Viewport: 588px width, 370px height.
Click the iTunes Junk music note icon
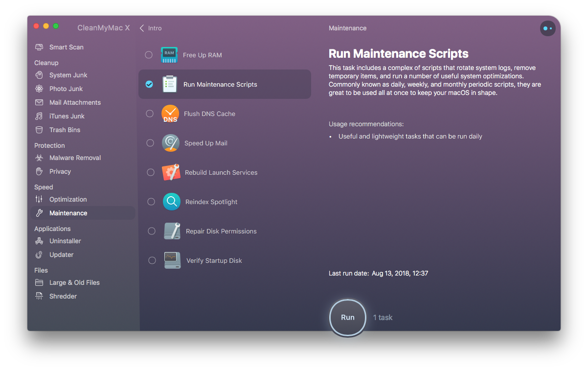(x=39, y=116)
